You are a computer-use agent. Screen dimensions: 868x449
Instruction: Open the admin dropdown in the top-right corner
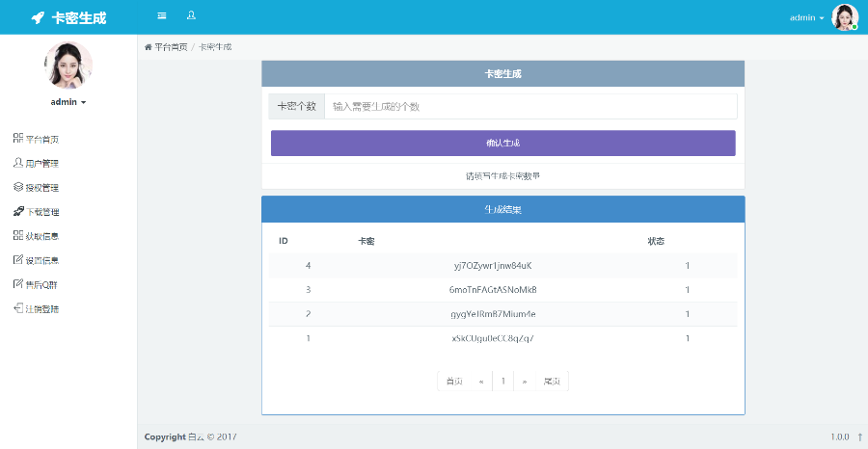point(806,17)
